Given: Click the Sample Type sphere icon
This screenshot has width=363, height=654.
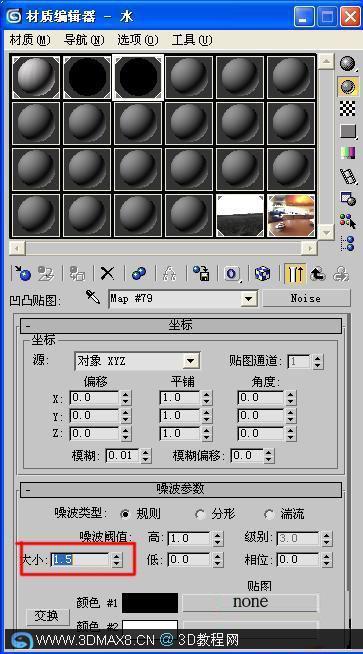Looking at the screenshot, I should pyautogui.click(x=347, y=64).
